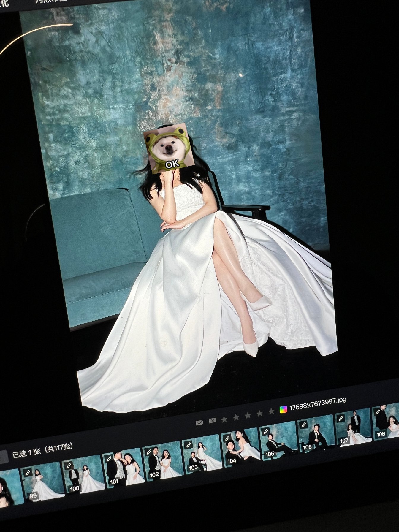Set rating to one star
Screen dimensions: 399x532
click(224, 419)
